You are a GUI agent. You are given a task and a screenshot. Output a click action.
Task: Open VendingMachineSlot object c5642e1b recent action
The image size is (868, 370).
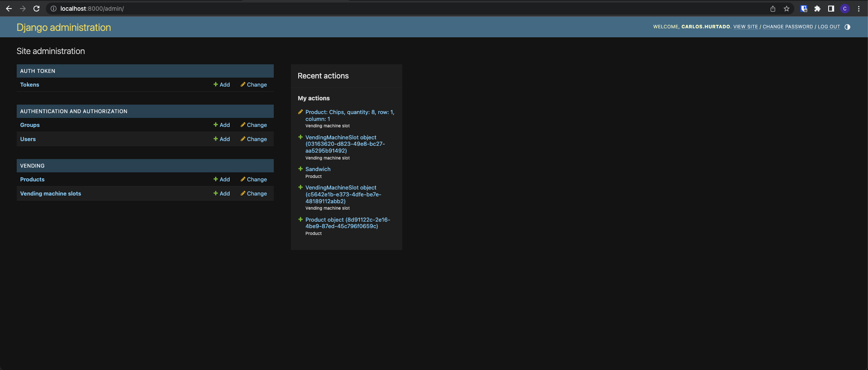coord(343,194)
